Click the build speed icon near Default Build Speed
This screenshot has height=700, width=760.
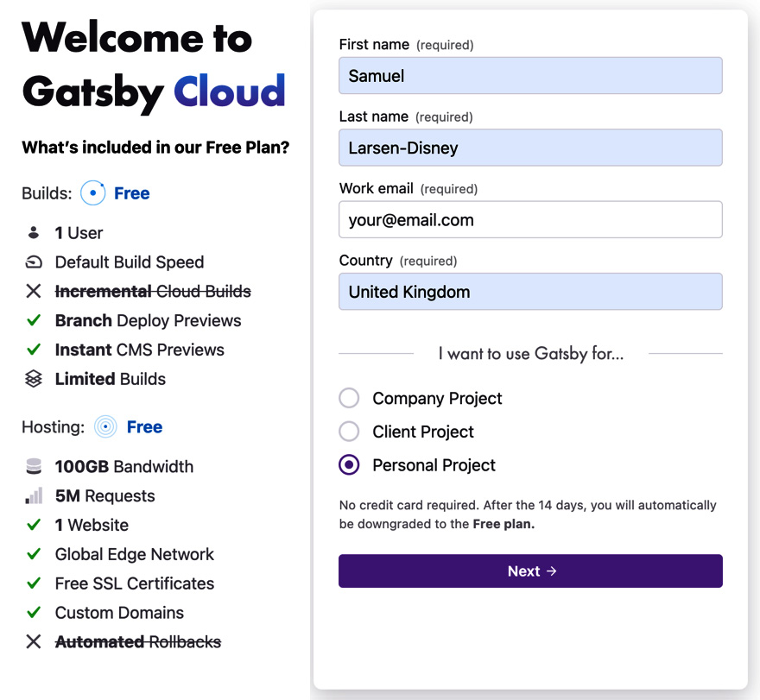33,262
